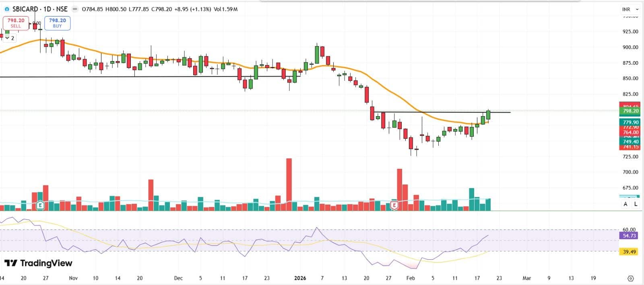This screenshot has height=285, width=644.
Task: Open the INR currency dropdown
Action: [x=630, y=9]
